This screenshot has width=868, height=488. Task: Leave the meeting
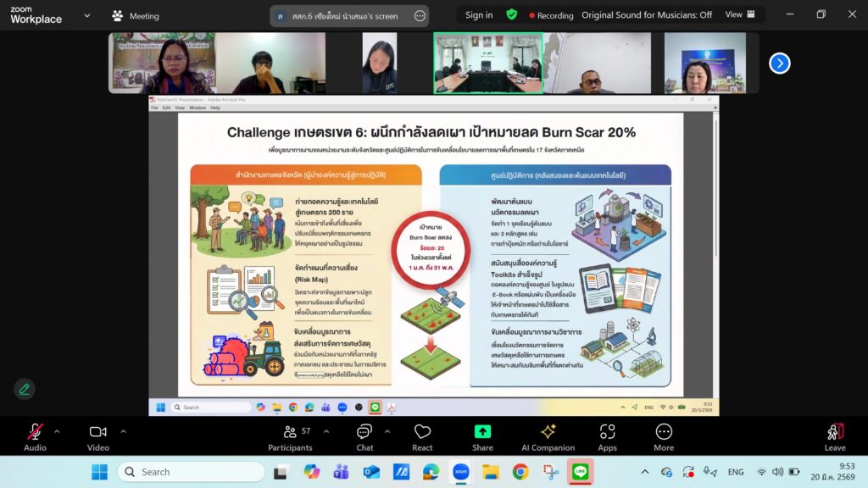(835, 435)
